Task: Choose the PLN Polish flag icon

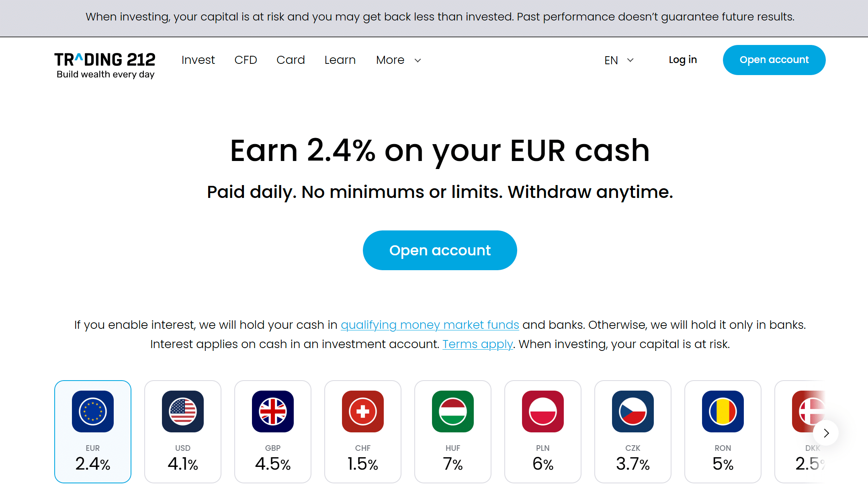Action: [x=543, y=411]
